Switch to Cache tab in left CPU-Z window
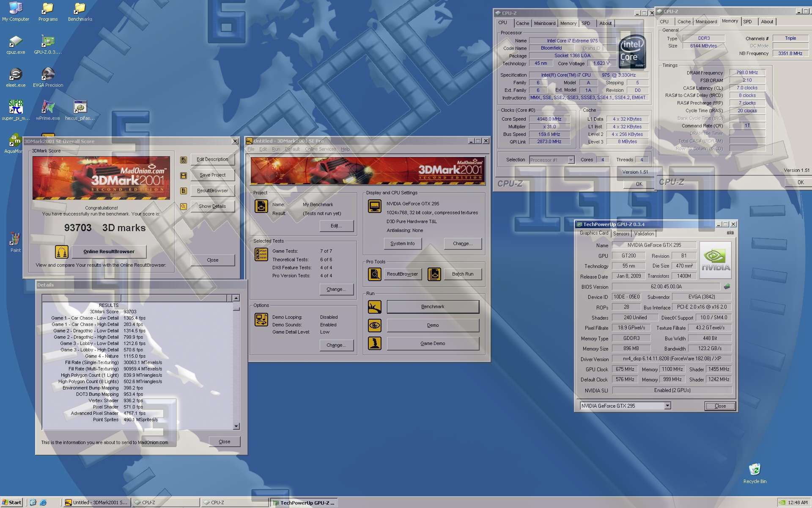This screenshot has height=508, width=812. pyautogui.click(x=522, y=24)
